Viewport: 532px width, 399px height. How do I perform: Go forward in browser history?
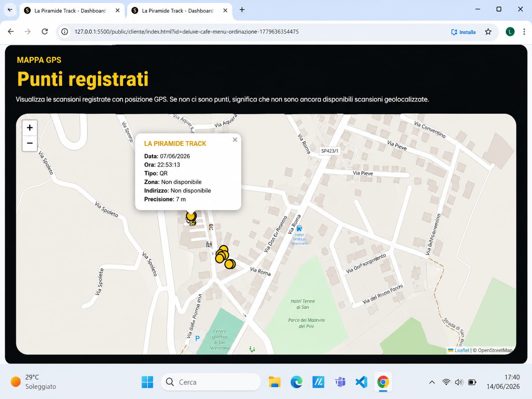tap(28, 32)
